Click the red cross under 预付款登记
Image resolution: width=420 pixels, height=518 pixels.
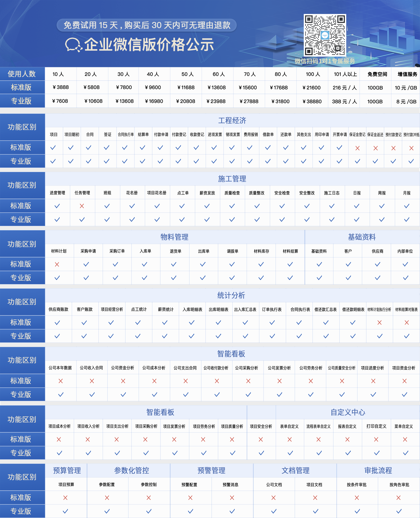(393, 148)
